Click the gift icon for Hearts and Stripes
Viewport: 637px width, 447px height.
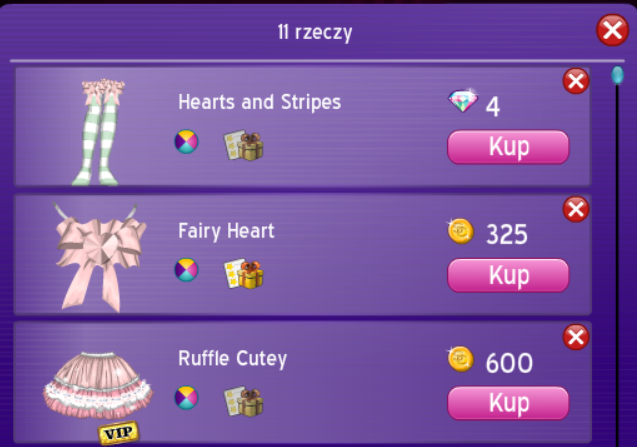point(243,145)
